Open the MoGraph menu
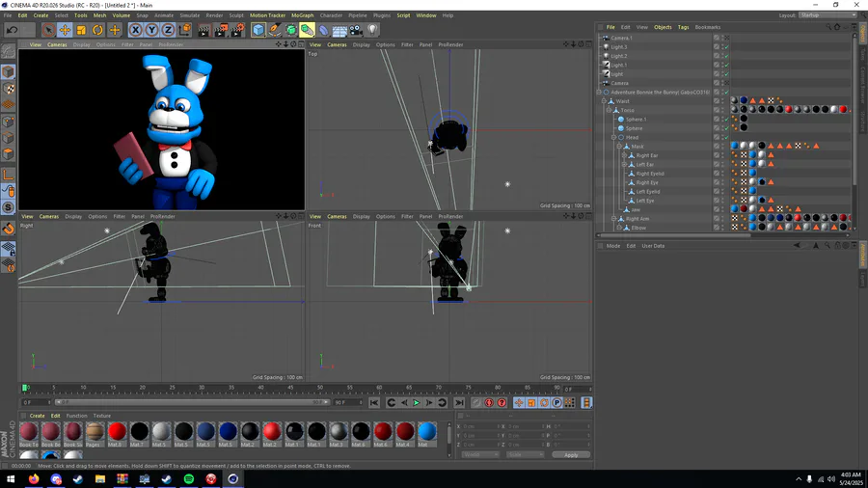 tap(302, 15)
